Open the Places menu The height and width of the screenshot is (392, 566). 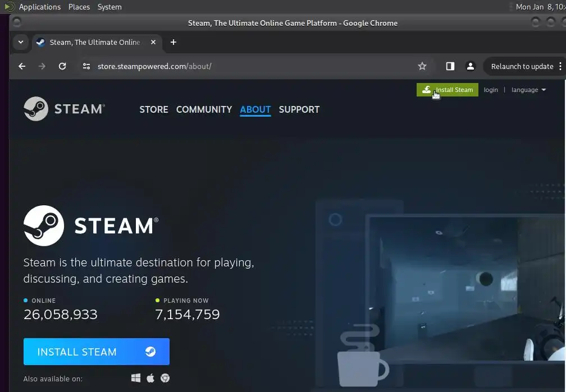(x=79, y=7)
